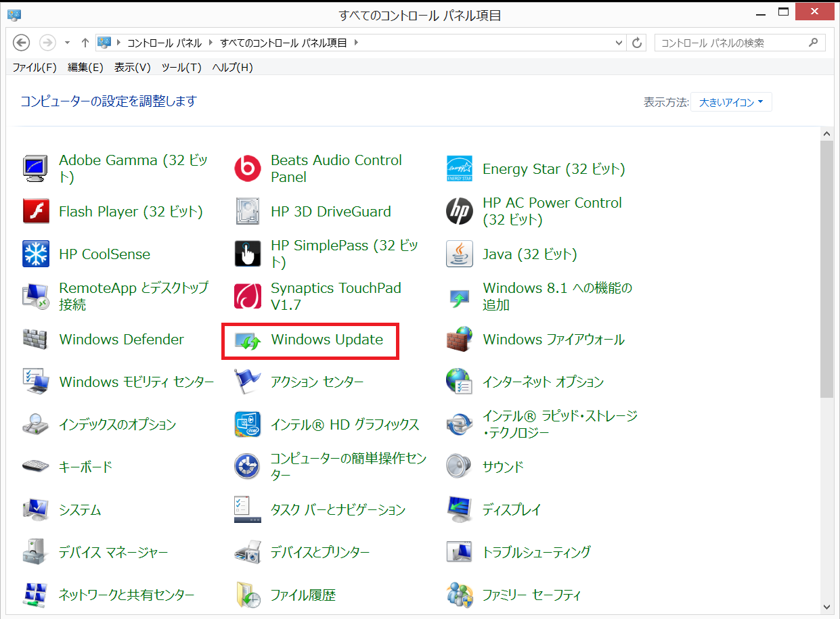The height and width of the screenshot is (619, 840).
Task: Click the control panel search field
Action: tap(731, 43)
